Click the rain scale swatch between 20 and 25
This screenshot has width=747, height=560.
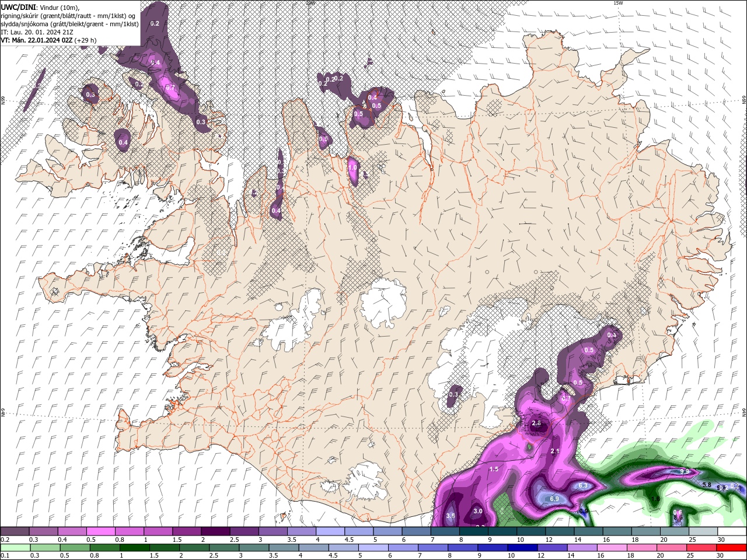[671, 548]
